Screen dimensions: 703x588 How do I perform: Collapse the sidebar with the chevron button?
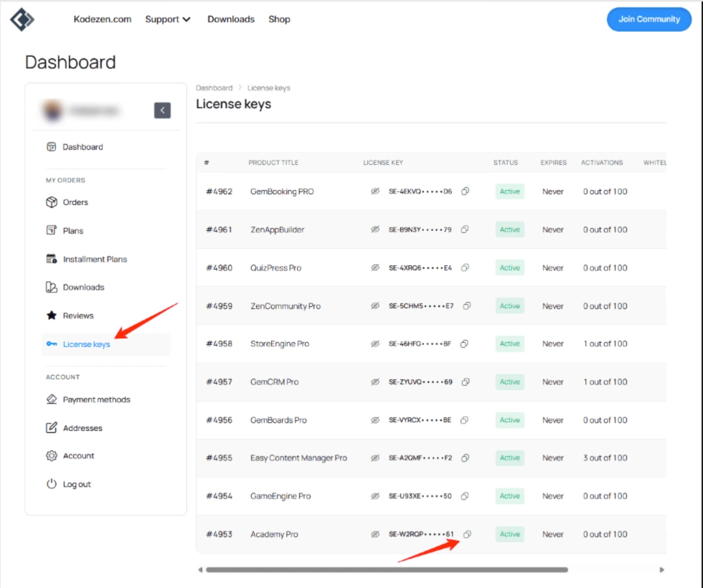(x=162, y=110)
